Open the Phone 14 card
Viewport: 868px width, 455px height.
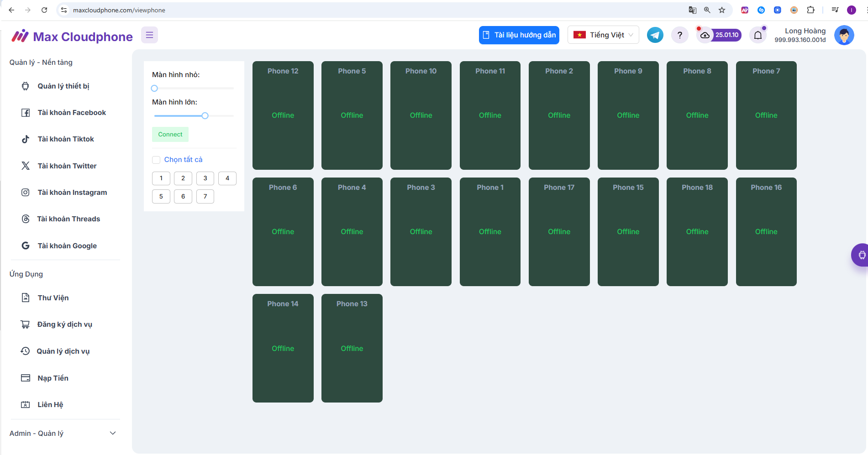(x=283, y=348)
